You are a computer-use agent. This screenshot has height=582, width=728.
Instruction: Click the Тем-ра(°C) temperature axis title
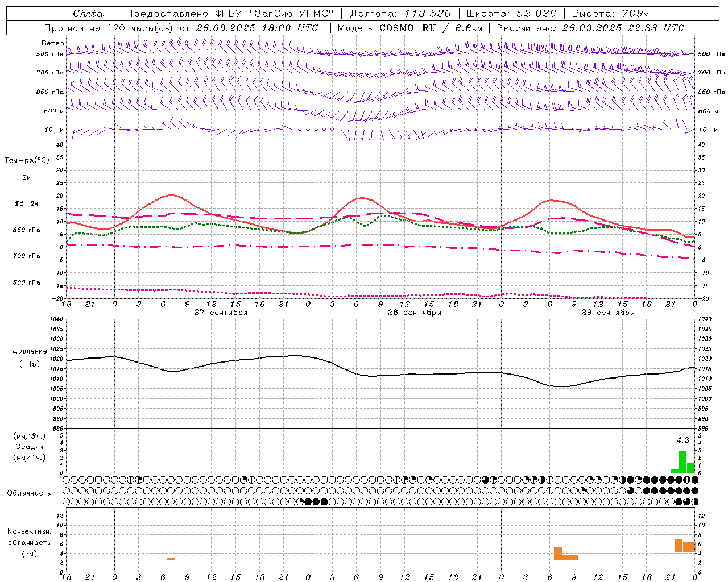click(x=27, y=161)
